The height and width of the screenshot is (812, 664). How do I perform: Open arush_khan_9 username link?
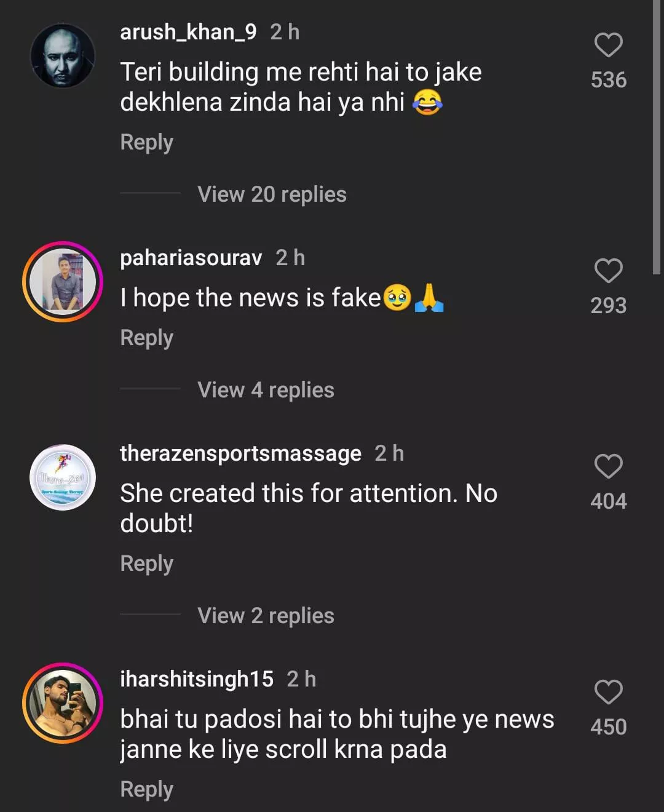click(188, 32)
